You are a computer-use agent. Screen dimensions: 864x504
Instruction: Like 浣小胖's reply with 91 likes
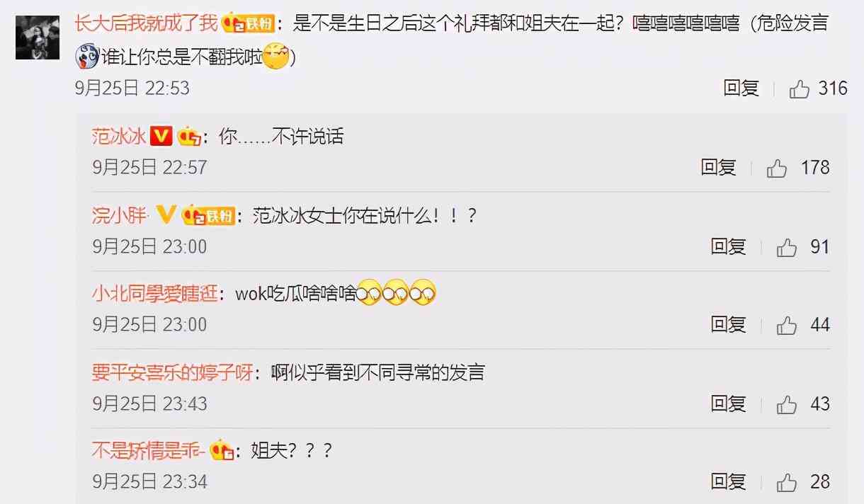tap(787, 247)
